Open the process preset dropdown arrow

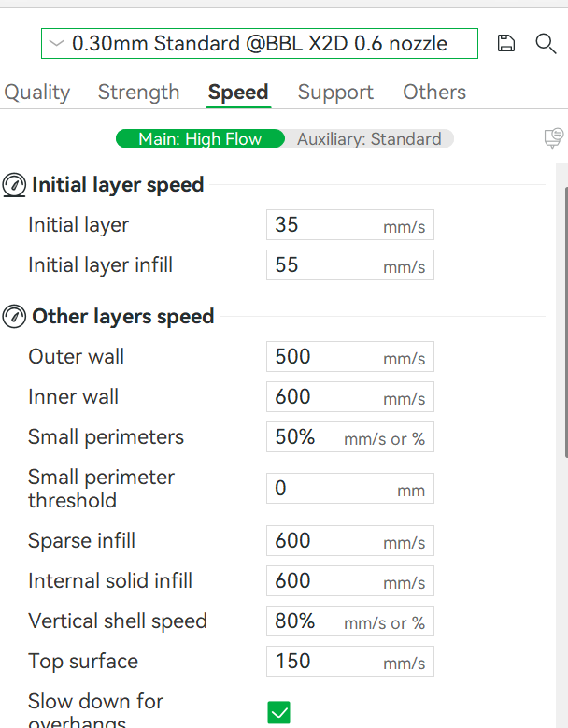point(57,44)
